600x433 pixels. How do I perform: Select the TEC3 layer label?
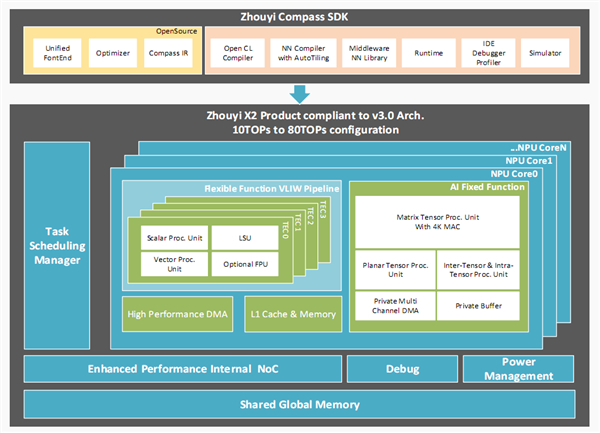(323, 209)
